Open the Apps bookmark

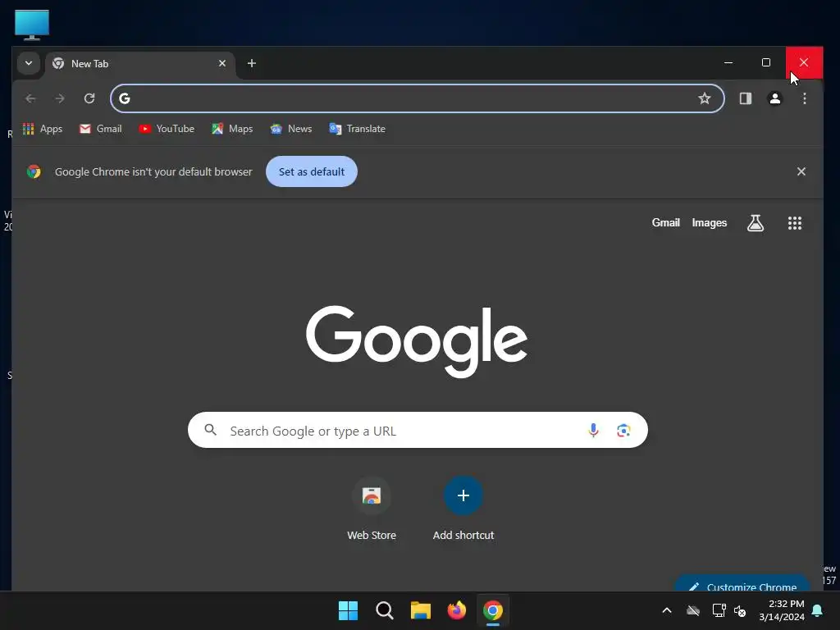click(x=43, y=129)
